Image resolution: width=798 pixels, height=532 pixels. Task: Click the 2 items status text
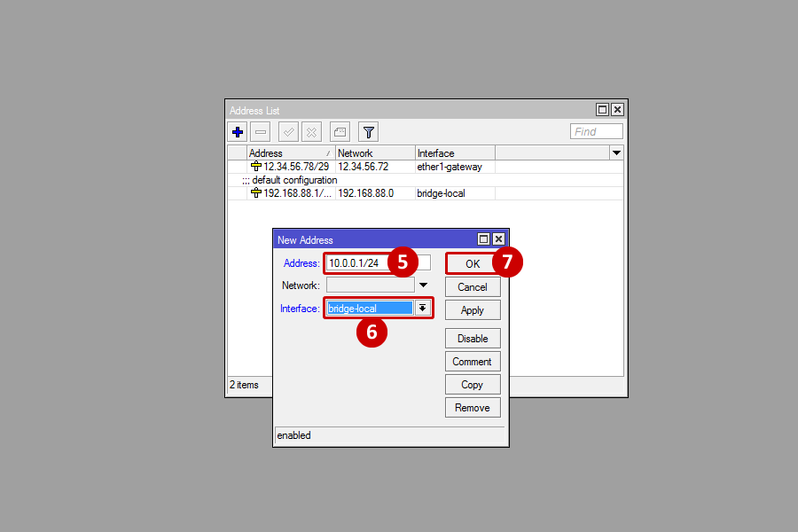(x=244, y=385)
